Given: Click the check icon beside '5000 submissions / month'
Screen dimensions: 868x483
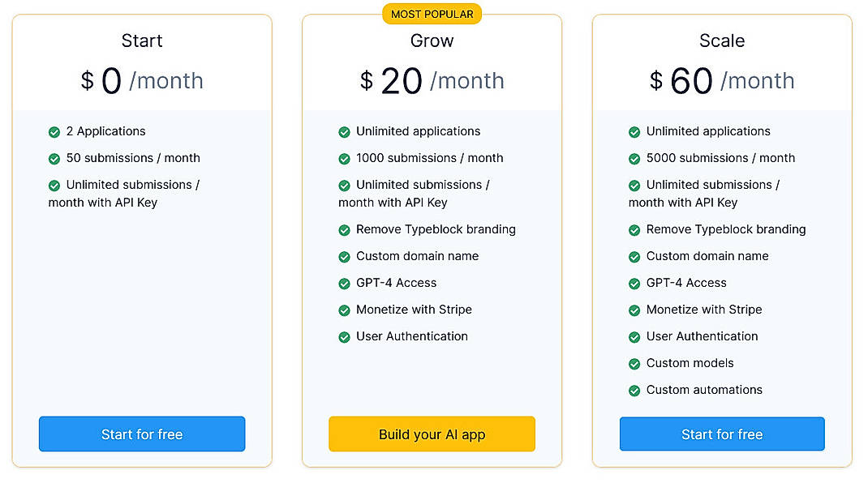Looking at the screenshot, I should pos(634,159).
